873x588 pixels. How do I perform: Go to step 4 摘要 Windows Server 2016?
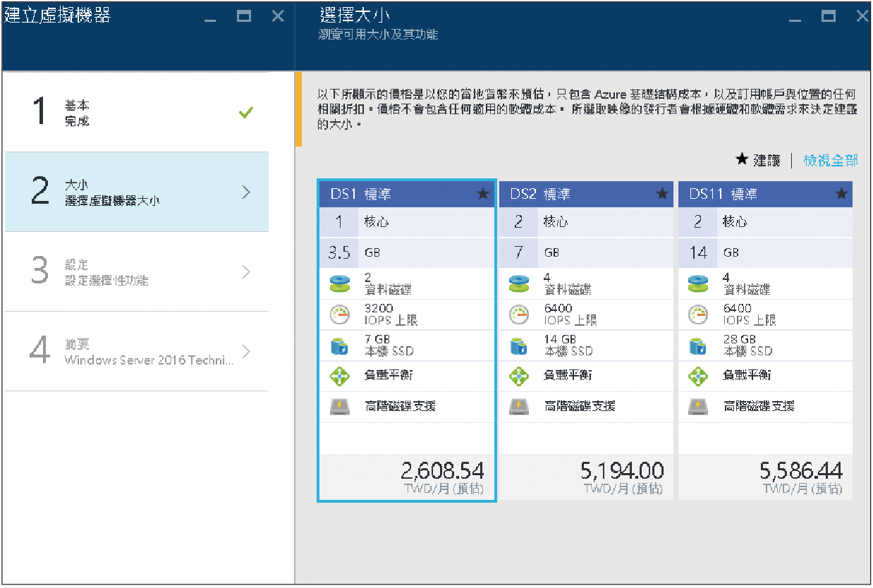[x=137, y=351]
